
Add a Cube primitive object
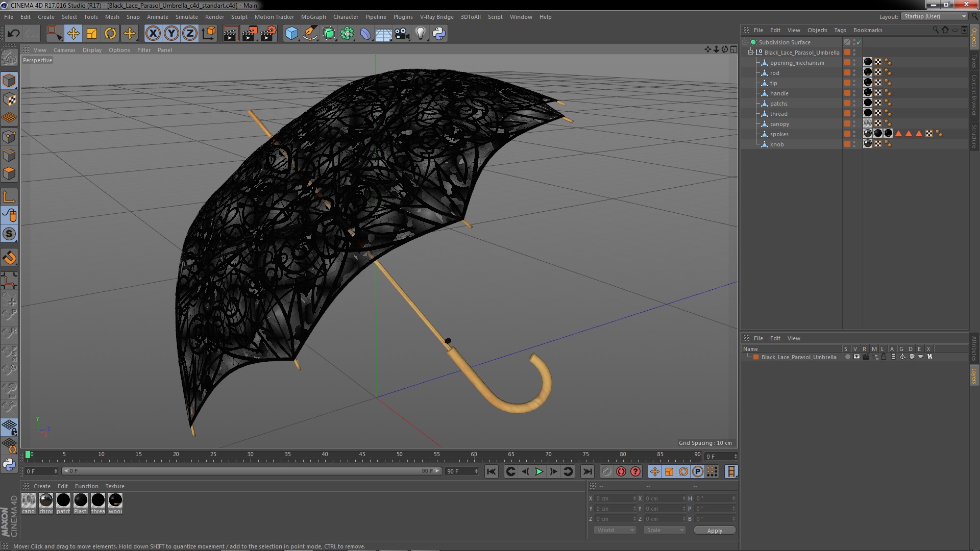tap(291, 34)
